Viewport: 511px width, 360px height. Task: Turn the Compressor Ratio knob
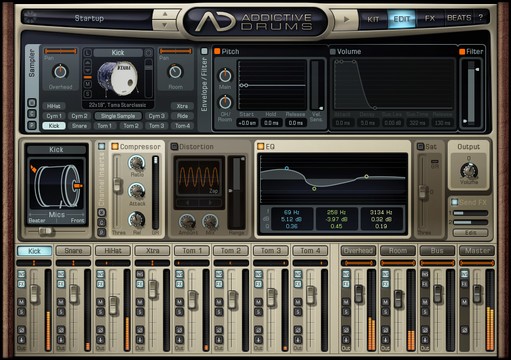point(136,163)
